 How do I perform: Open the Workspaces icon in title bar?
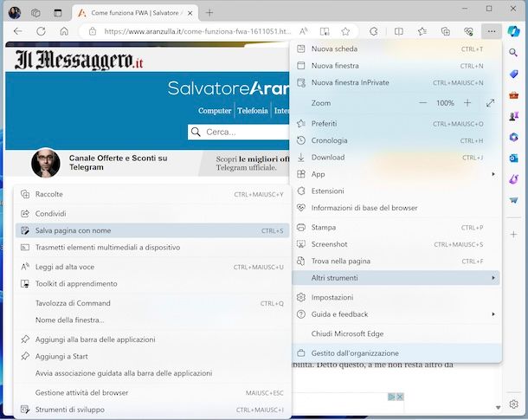[35, 13]
